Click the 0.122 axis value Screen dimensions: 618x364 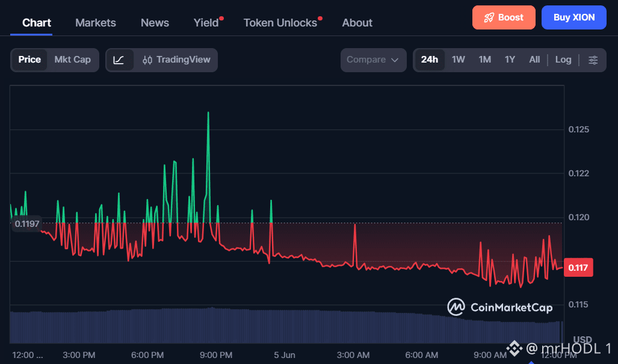[x=579, y=173]
